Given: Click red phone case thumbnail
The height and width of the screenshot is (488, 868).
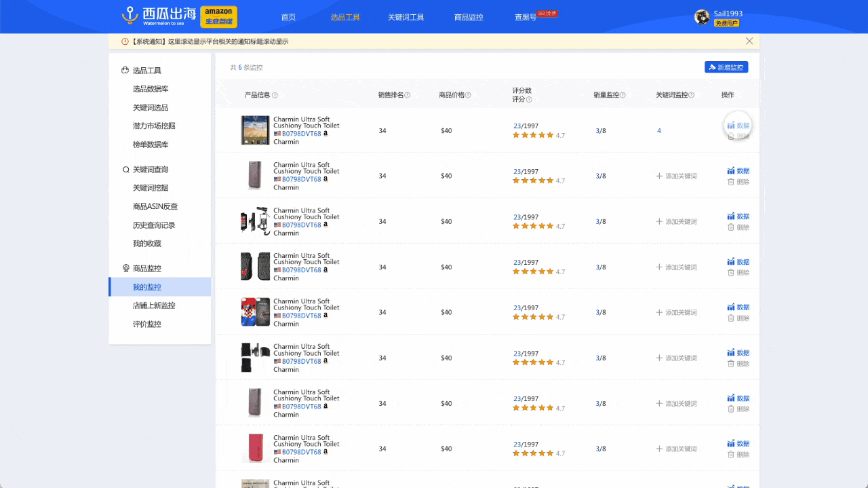Looking at the screenshot, I should coord(255,449).
